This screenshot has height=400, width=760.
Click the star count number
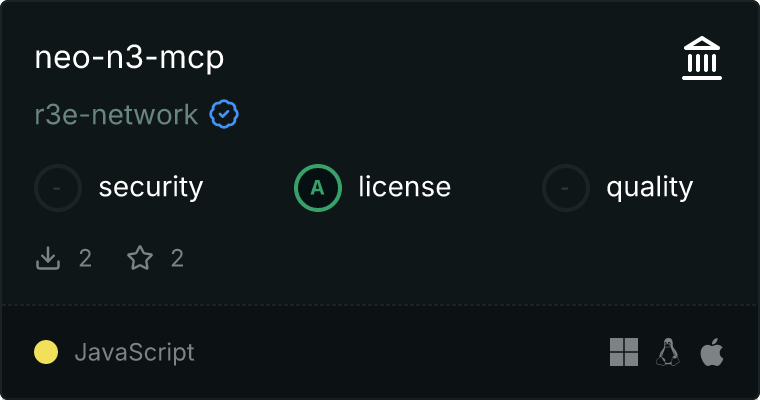pyautogui.click(x=177, y=259)
